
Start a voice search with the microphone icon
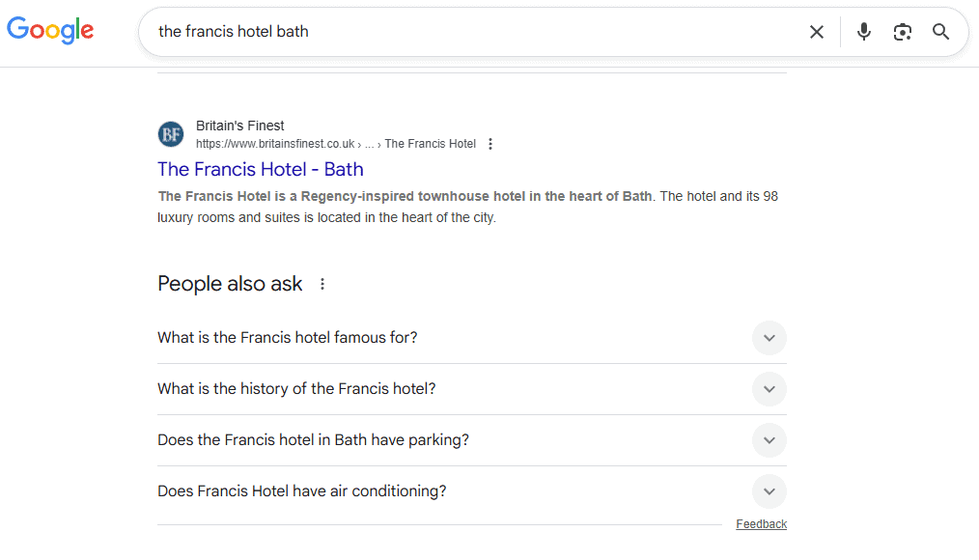863,31
